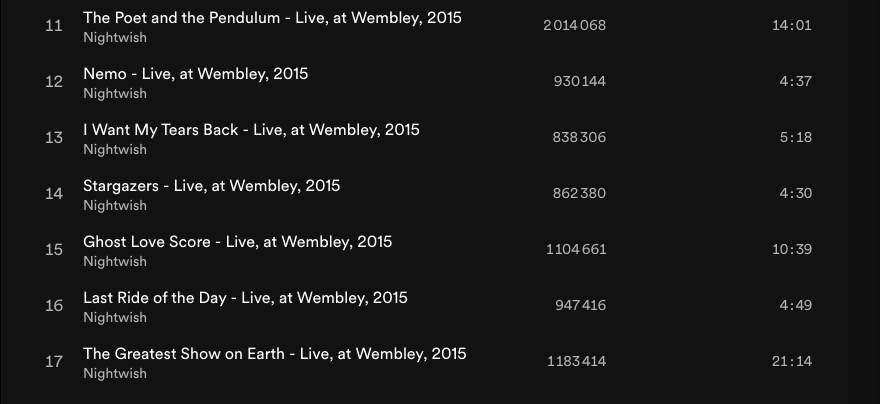Click the 21:14 track duration
This screenshot has height=404, width=880.
(791, 362)
